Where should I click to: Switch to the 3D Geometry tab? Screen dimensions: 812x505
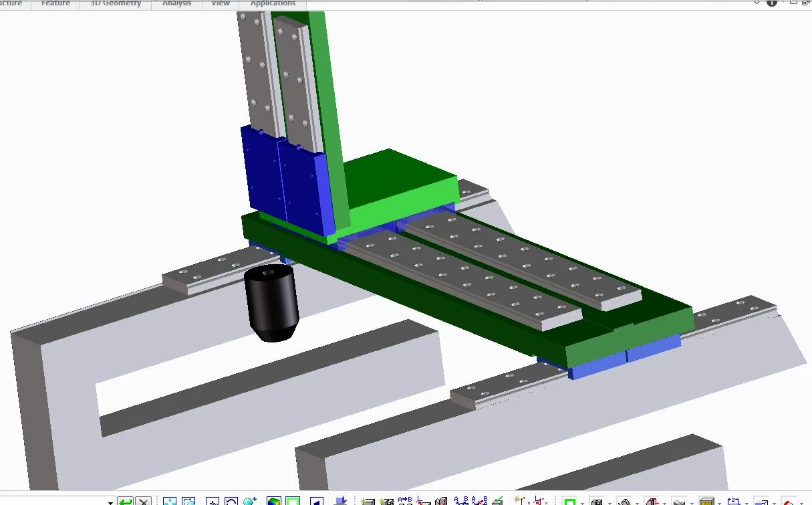(116, 3)
